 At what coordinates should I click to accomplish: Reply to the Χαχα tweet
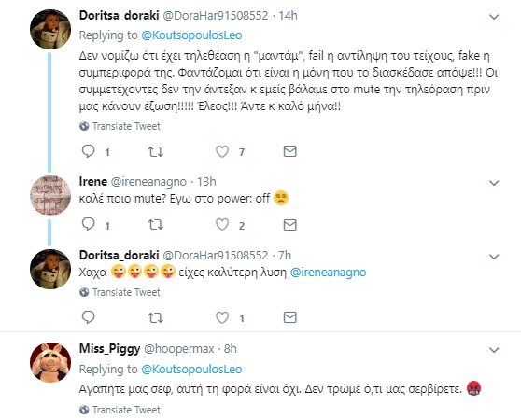(x=89, y=317)
